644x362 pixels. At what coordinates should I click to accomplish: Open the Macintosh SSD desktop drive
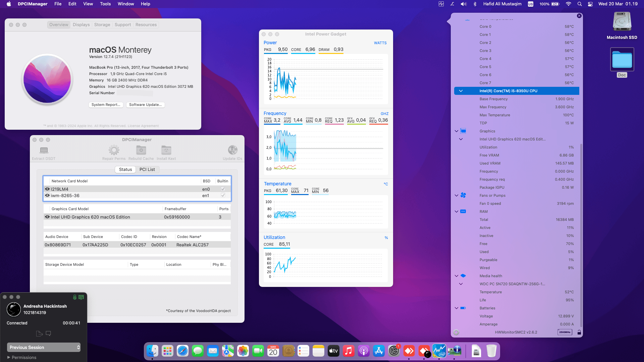(x=622, y=22)
